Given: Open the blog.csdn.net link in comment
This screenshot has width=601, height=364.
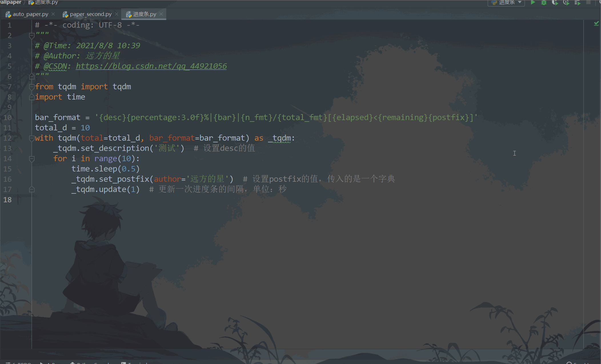Looking at the screenshot, I should pos(151,66).
